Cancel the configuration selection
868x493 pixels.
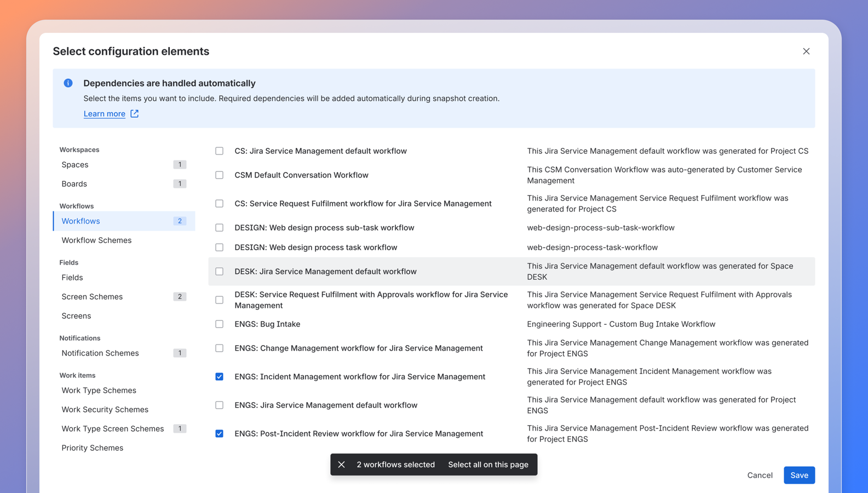[760, 475]
